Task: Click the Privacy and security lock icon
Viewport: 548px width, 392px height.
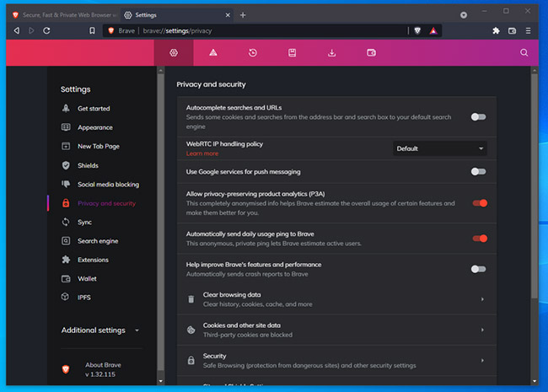Action: point(66,203)
